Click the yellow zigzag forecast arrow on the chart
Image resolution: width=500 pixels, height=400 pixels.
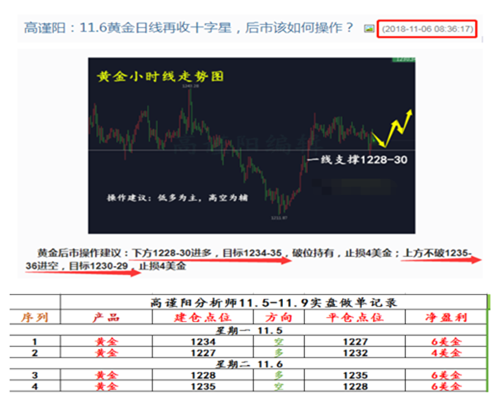[x=393, y=129]
